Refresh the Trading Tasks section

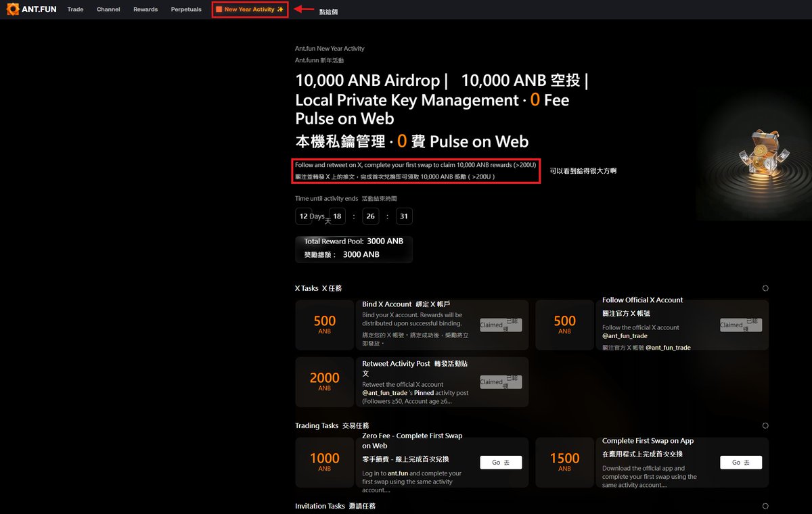point(765,425)
